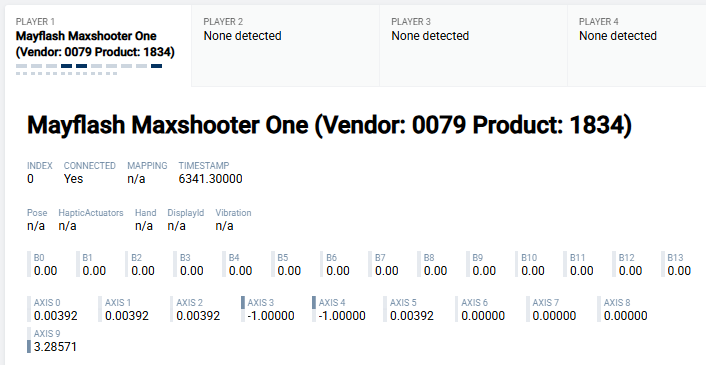Click the INDEX value 0
The width and height of the screenshot is (706, 365).
coord(30,179)
